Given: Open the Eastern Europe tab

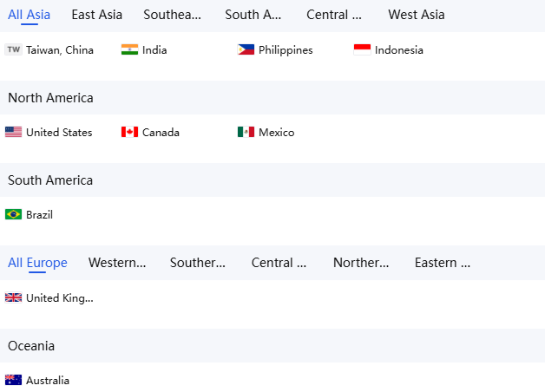Looking at the screenshot, I should pos(442,263).
